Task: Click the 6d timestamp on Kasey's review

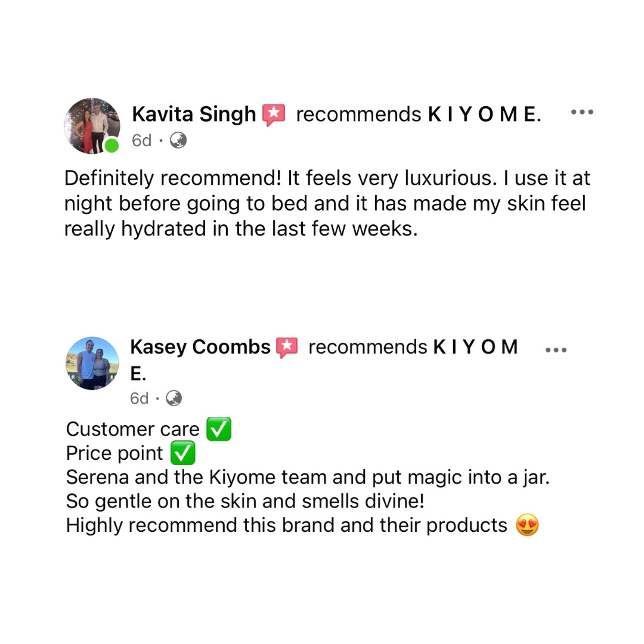Action: 139,398
